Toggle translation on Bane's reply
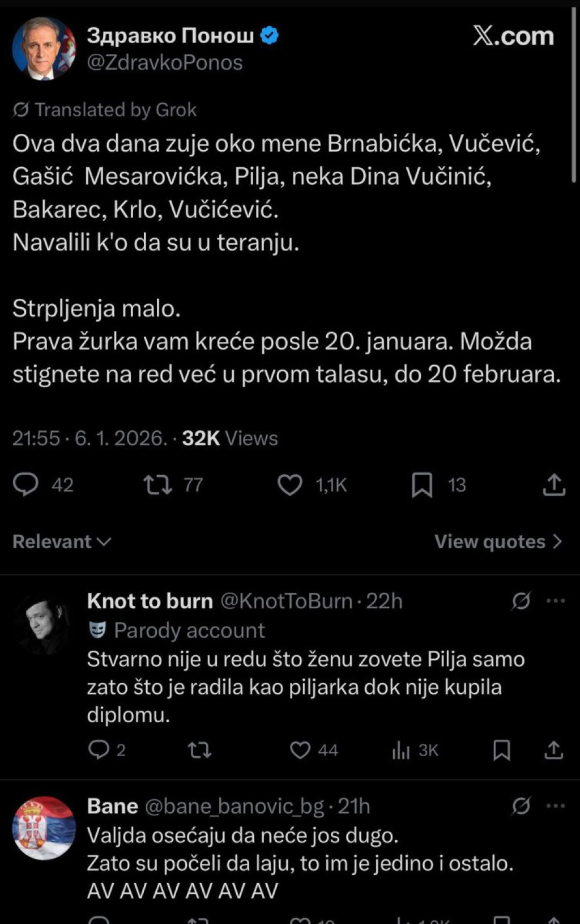 click(521, 806)
